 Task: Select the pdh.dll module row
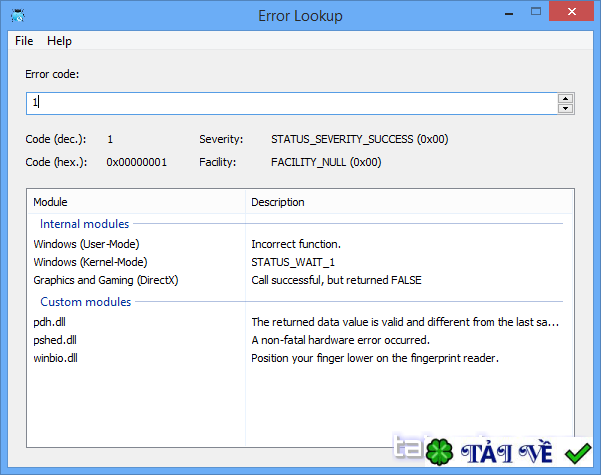300,322
